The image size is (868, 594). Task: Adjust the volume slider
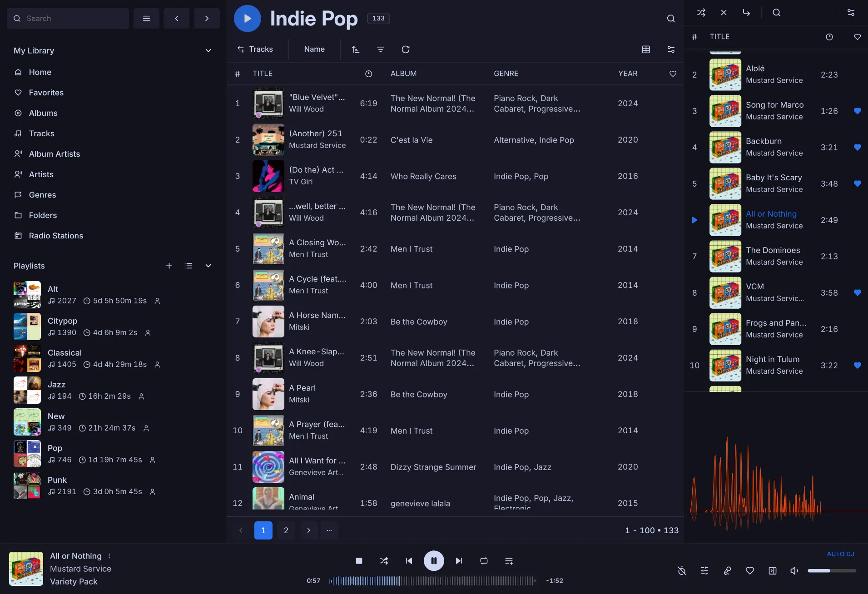coord(832,571)
